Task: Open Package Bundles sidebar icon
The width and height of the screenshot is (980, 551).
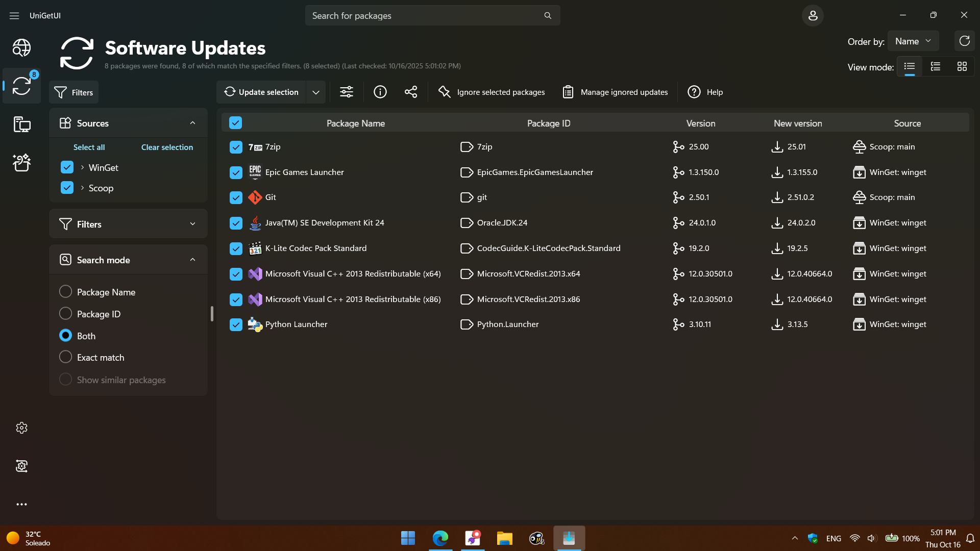Action: click(21, 162)
